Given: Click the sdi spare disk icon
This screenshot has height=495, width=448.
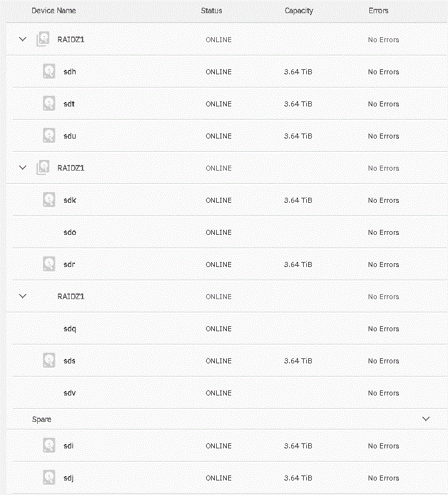Looking at the screenshot, I should [49, 445].
